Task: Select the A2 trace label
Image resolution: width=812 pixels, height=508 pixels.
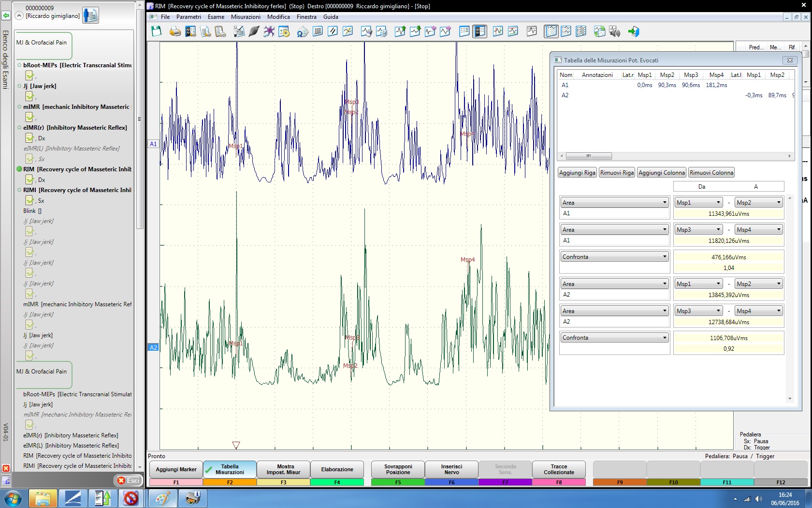Action: tap(153, 347)
